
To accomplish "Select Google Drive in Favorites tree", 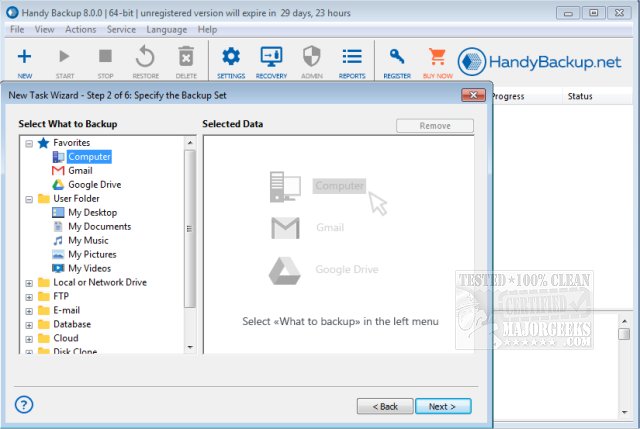I will [95, 185].
